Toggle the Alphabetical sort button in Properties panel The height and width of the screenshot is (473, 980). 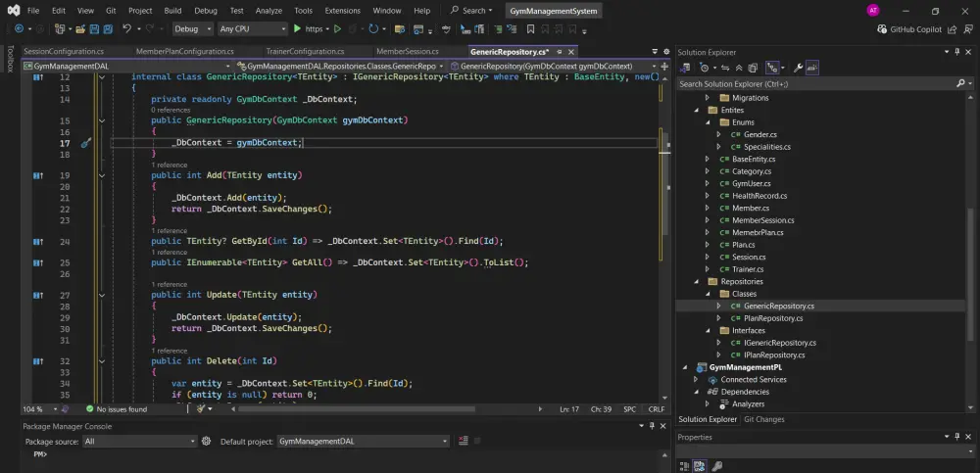[x=700, y=466]
